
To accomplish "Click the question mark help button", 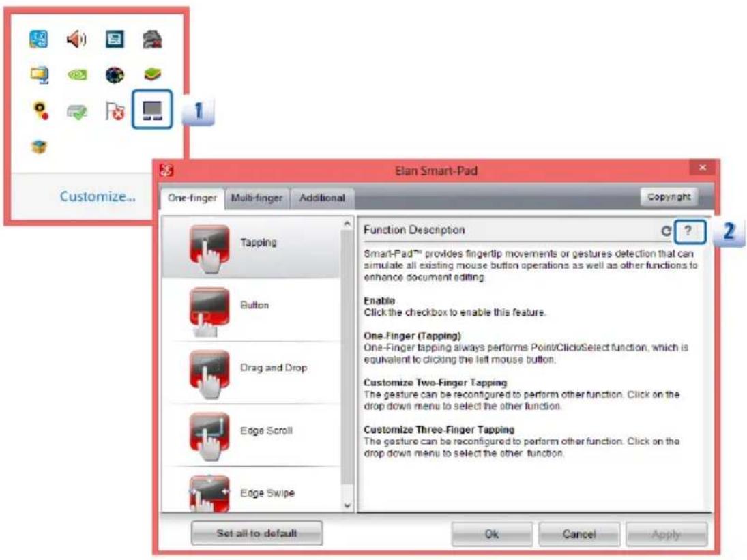I will 688,231.
